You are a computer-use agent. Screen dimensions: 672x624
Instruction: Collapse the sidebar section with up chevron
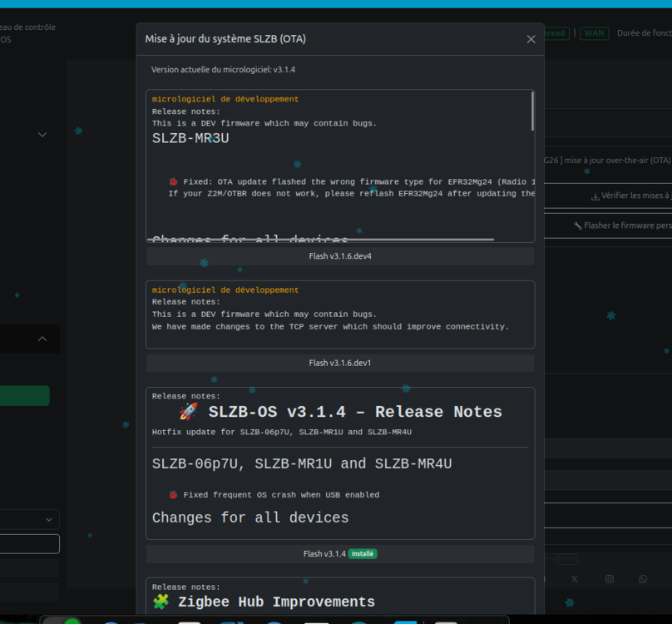[42, 339]
